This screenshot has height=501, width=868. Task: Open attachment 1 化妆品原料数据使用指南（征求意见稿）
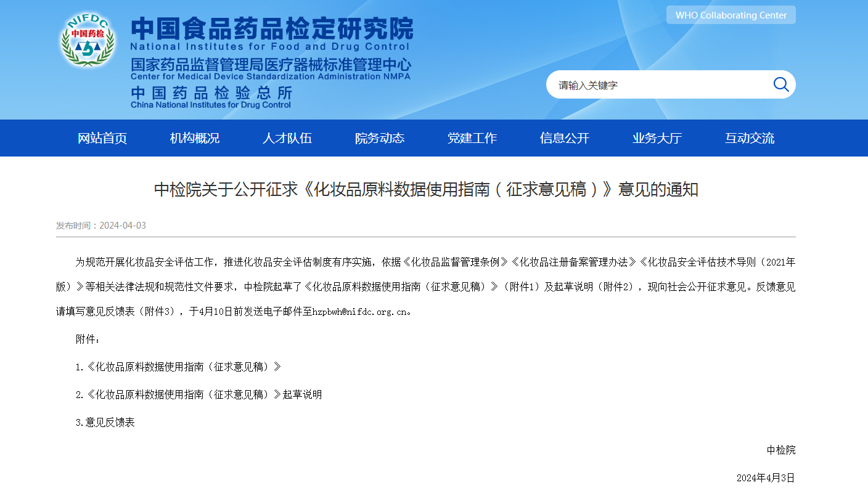coord(178,367)
